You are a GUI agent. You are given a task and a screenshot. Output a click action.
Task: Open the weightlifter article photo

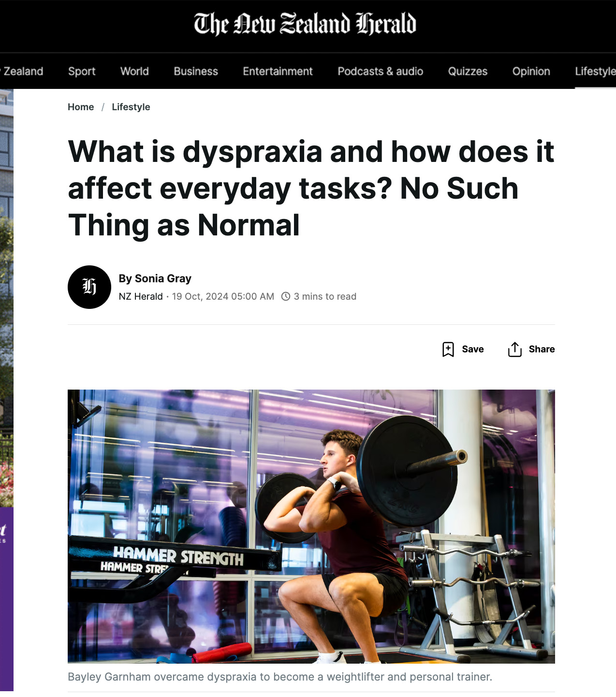click(x=311, y=526)
